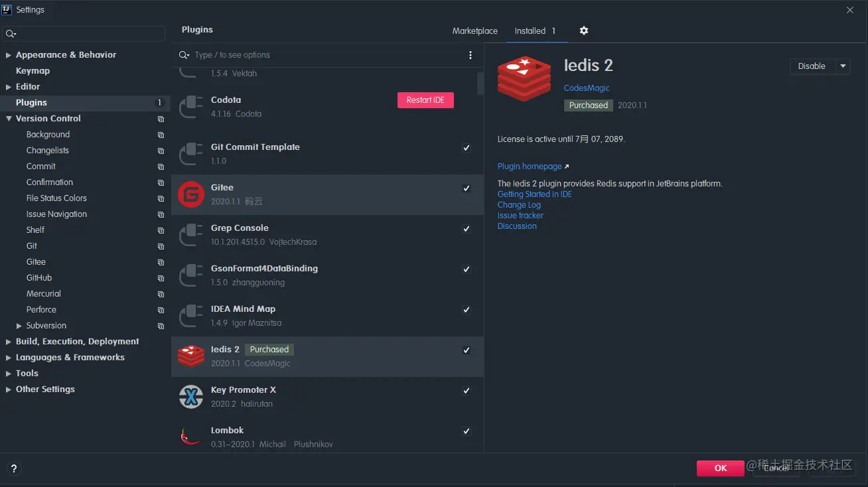Open Git settings under Version Control
868x487 pixels.
pyautogui.click(x=32, y=246)
